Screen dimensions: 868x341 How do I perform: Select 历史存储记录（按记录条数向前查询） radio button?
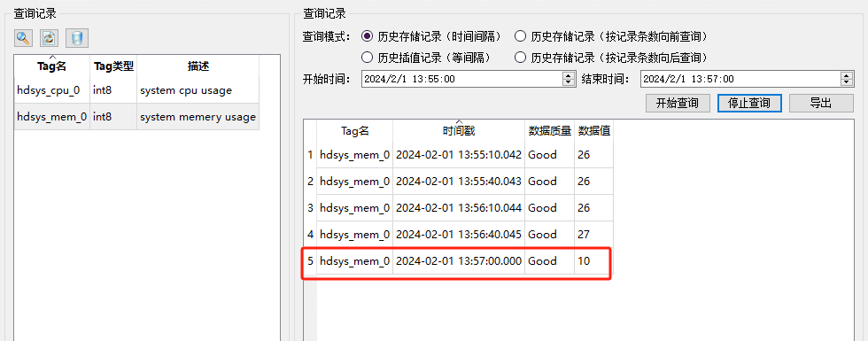click(520, 36)
